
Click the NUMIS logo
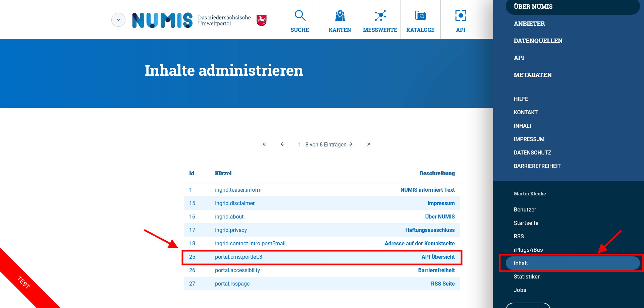[x=162, y=20]
